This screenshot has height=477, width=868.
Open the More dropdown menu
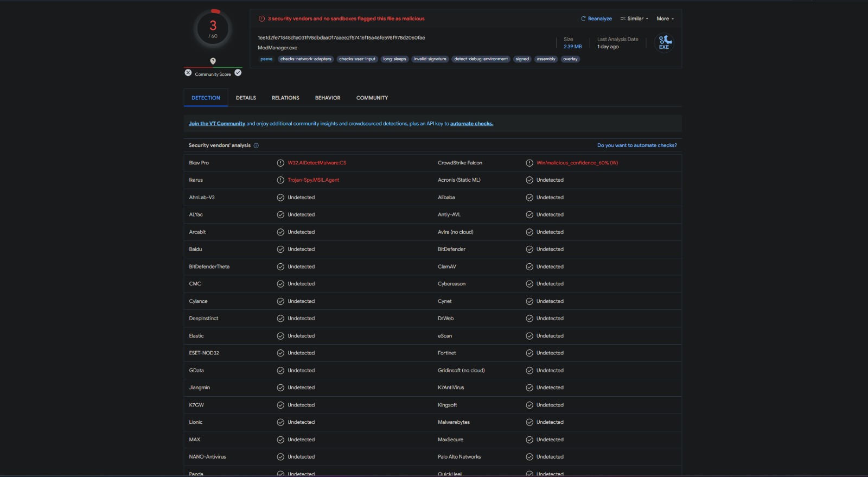[x=665, y=18]
